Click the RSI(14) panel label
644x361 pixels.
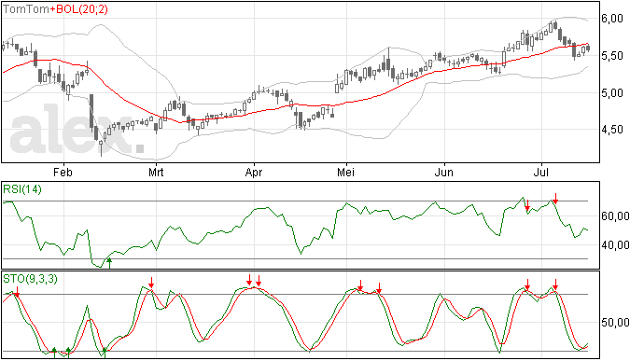[x=22, y=189]
